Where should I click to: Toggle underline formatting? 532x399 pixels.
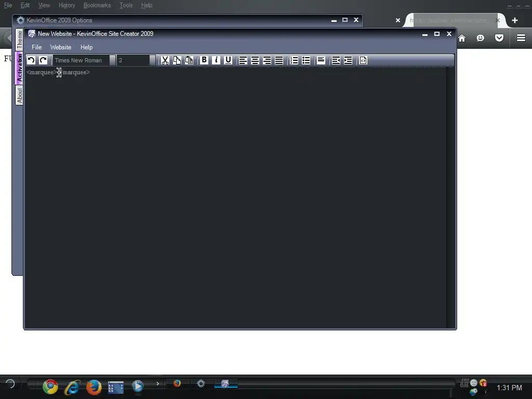[x=228, y=60]
